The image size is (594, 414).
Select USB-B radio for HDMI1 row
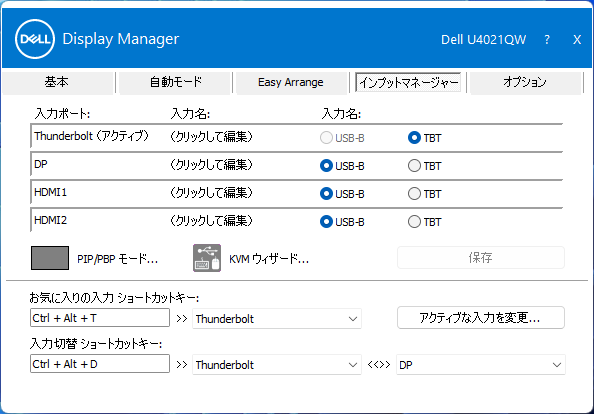pos(326,194)
